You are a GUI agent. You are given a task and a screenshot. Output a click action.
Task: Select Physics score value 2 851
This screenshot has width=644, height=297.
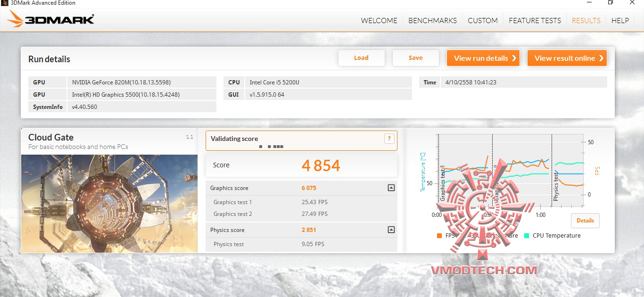coord(309,230)
